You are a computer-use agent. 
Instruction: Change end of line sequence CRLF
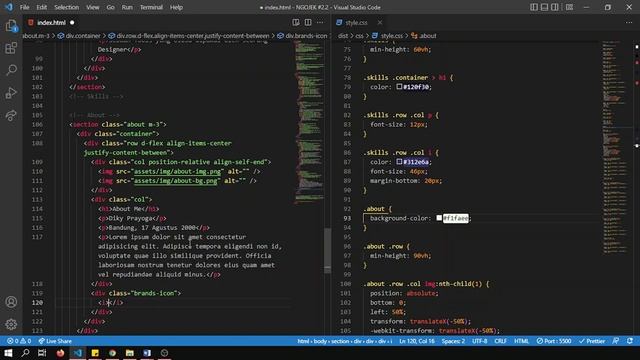500,341
